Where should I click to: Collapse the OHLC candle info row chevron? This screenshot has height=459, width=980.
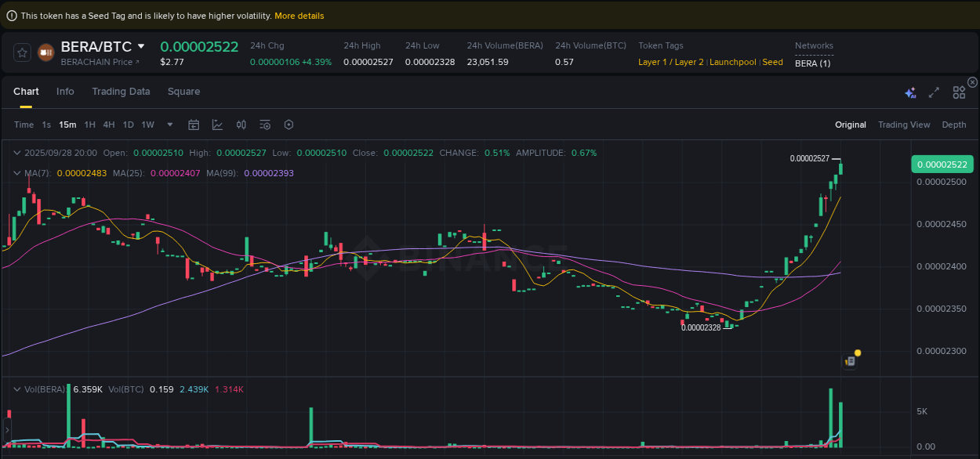click(x=17, y=152)
